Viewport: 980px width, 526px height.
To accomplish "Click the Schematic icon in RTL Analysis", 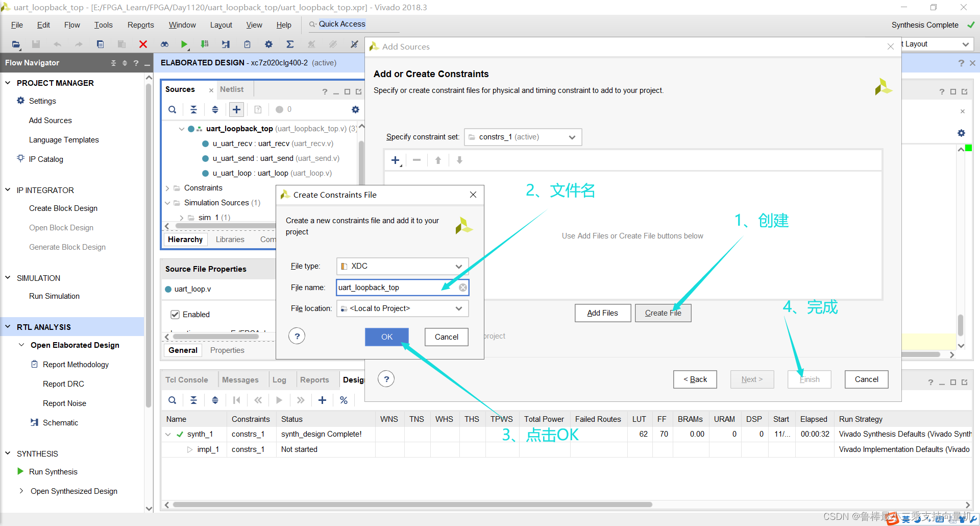I will [x=34, y=422].
